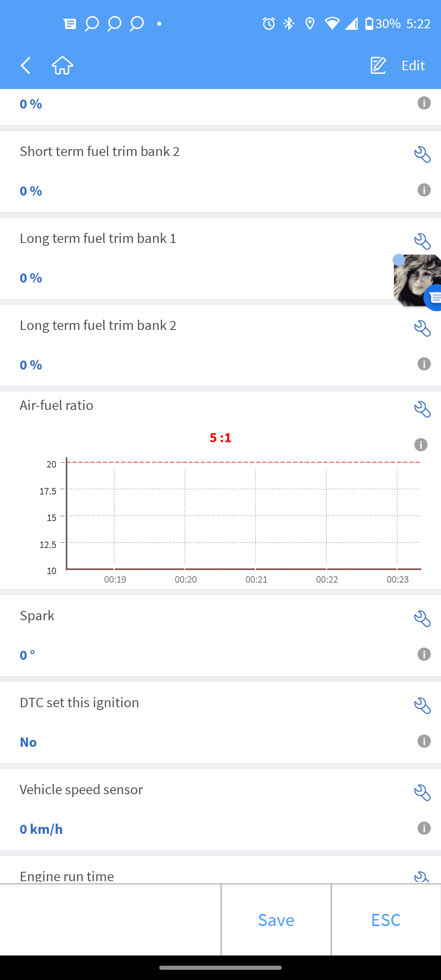The height and width of the screenshot is (980, 441).
Task: Show info for Vehicle speed sensor
Action: click(x=424, y=829)
